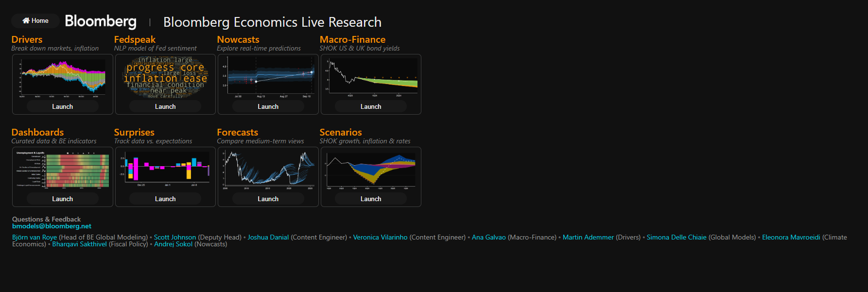Open Joshua Danial's profile link
Viewport: 868px width, 292px height.
tap(268, 238)
